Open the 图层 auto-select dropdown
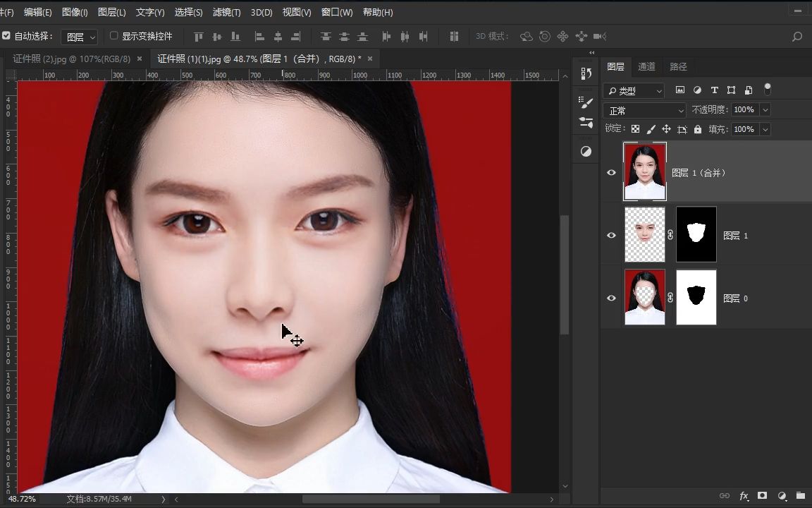Viewport: 812px width, 508px height. coord(79,37)
